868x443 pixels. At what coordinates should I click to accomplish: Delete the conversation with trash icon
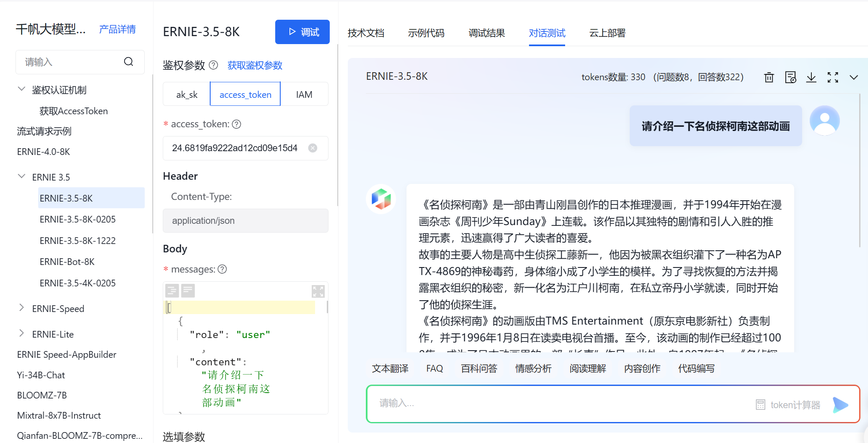click(769, 77)
